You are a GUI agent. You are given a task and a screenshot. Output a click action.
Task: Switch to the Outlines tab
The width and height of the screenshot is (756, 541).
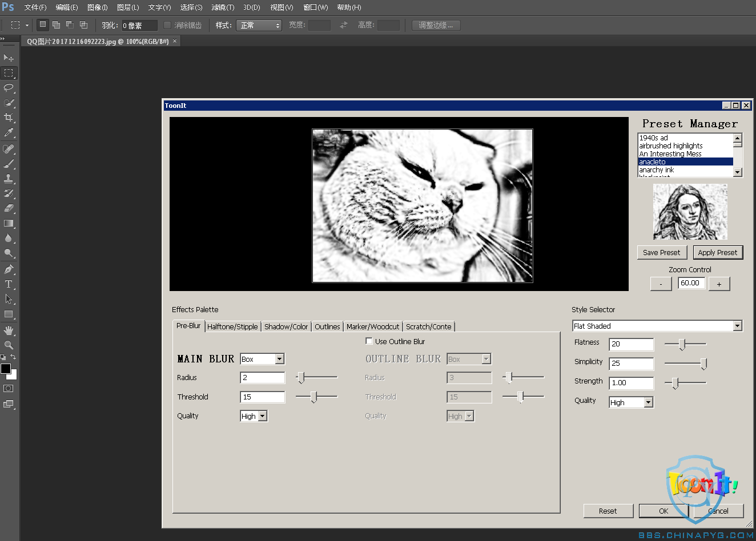click(x=327, y=326)
